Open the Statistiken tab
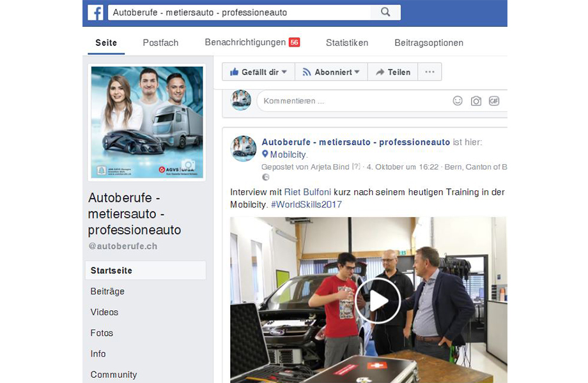 pos(347,43)
